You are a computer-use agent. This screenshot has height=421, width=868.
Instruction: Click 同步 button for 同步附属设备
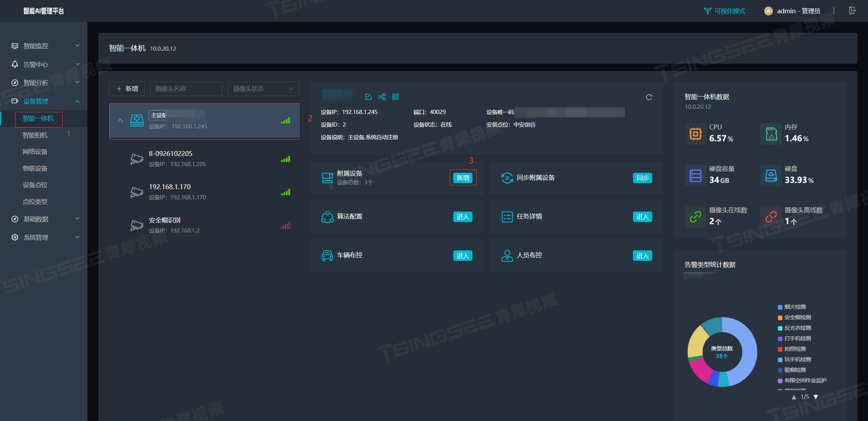(x=642, y=178)
